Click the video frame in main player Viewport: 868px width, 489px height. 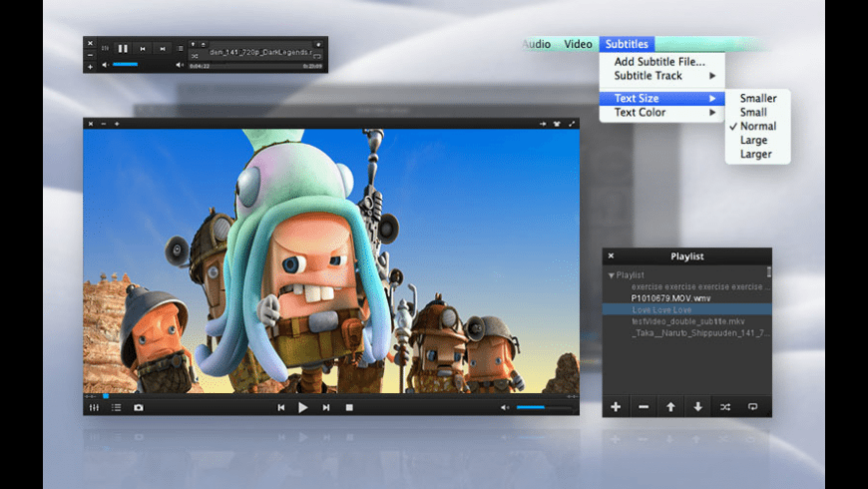coord(331,261)
